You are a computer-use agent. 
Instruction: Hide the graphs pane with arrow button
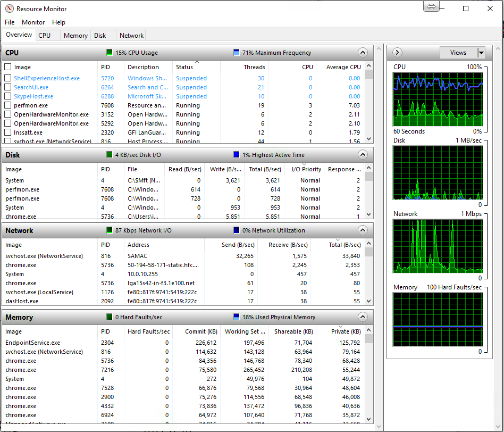click(397, 53)
